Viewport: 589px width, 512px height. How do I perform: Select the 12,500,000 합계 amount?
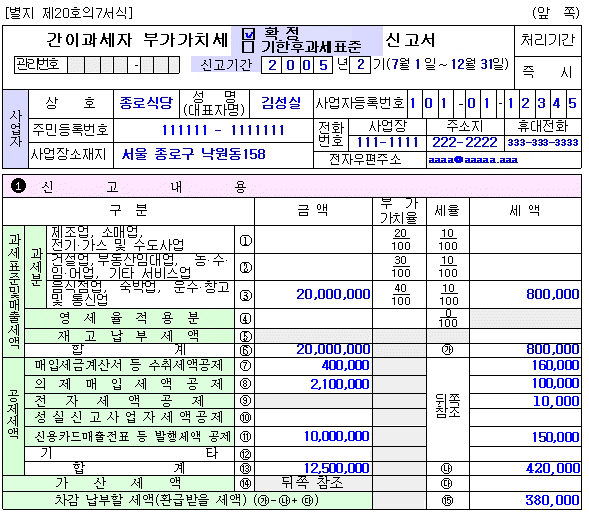pos(337,468)
